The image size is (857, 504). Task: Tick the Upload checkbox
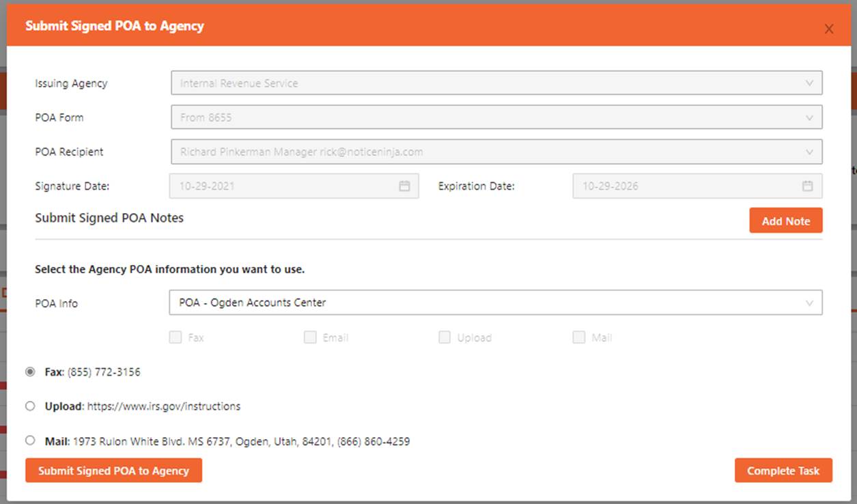coord(445,337)
